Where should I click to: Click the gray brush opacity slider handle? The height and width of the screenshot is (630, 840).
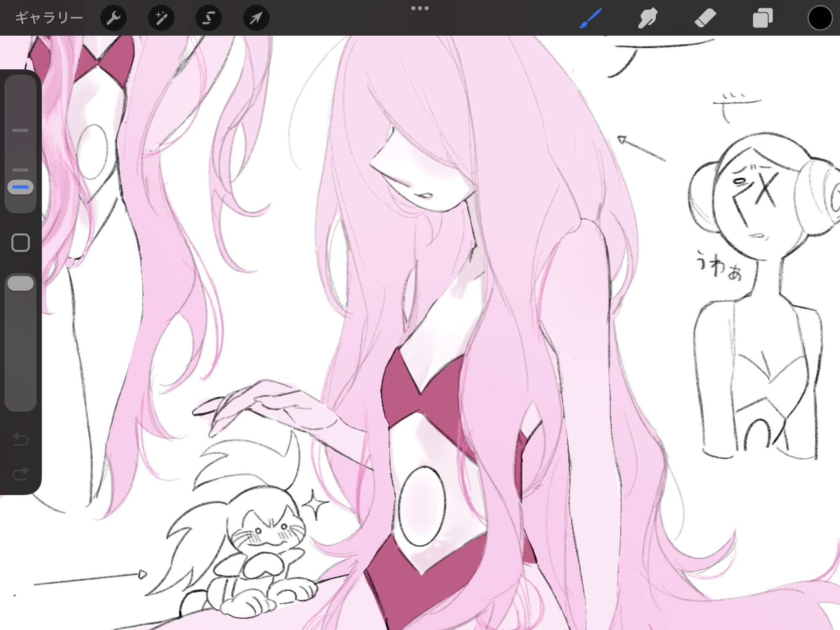click(x=21, y=283)
